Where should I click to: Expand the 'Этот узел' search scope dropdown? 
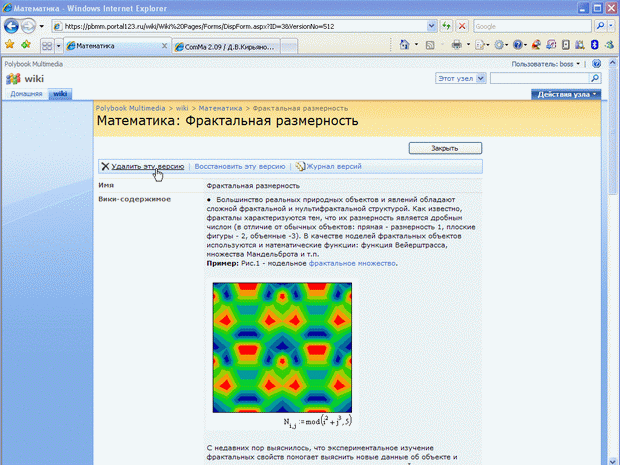click(481, 78)
